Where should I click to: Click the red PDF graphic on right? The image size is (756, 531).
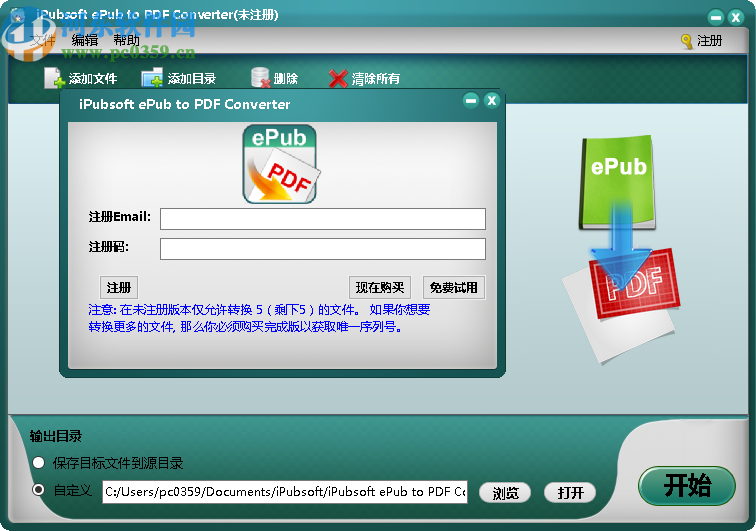click(633, 283)
